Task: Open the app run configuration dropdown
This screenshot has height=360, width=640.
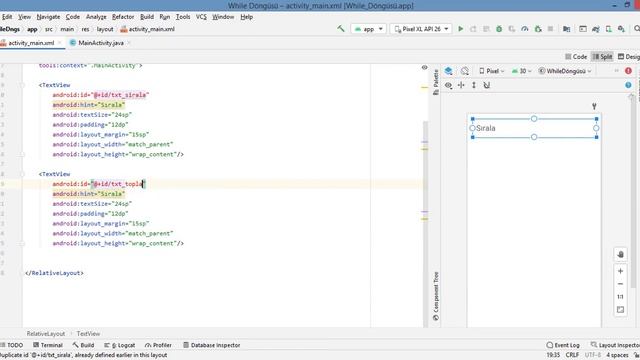Action: coord(369,29)
